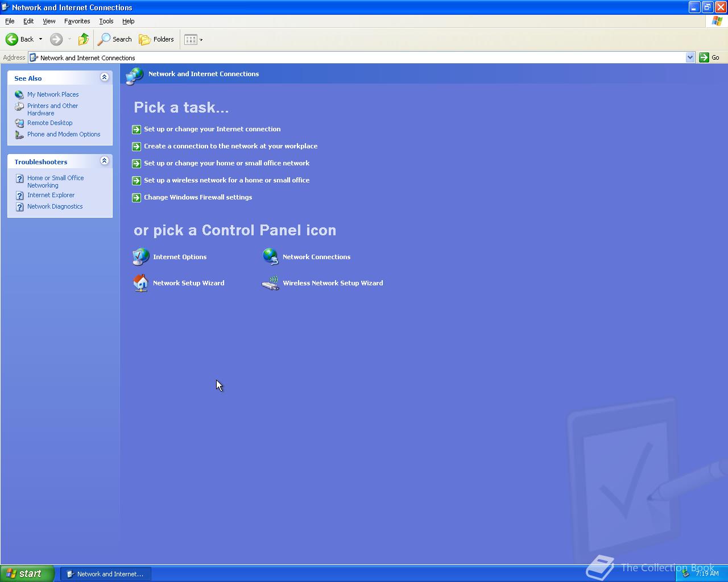Click the Go button
Viewport: 728px width, 582px height.
coord(710,57)
